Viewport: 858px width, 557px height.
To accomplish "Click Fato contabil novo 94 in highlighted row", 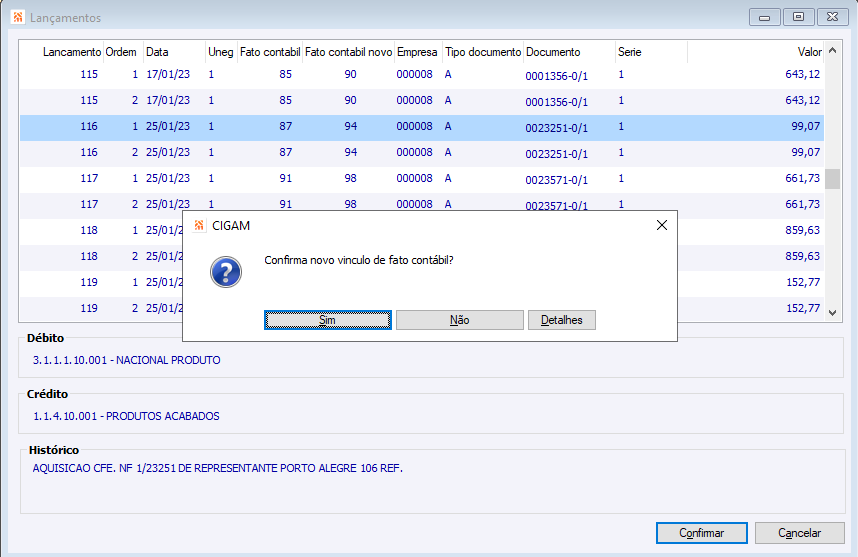I will (351, 126).
